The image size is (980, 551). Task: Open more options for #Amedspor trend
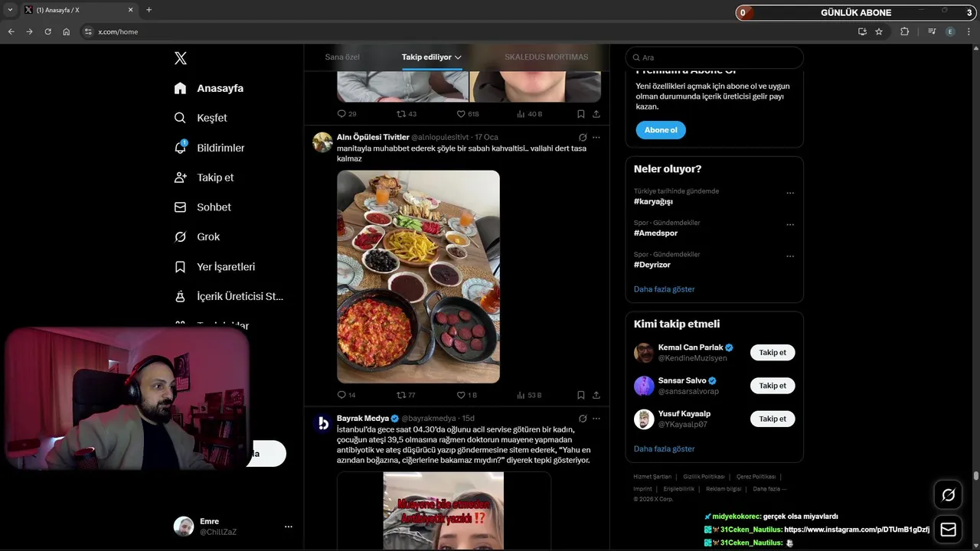tap(790, 224)
